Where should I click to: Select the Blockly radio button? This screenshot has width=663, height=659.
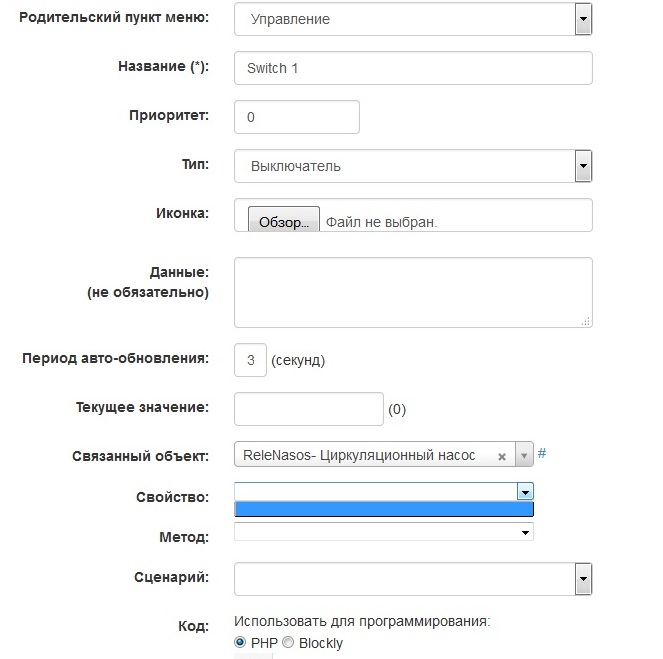click(x=288, y=642)
